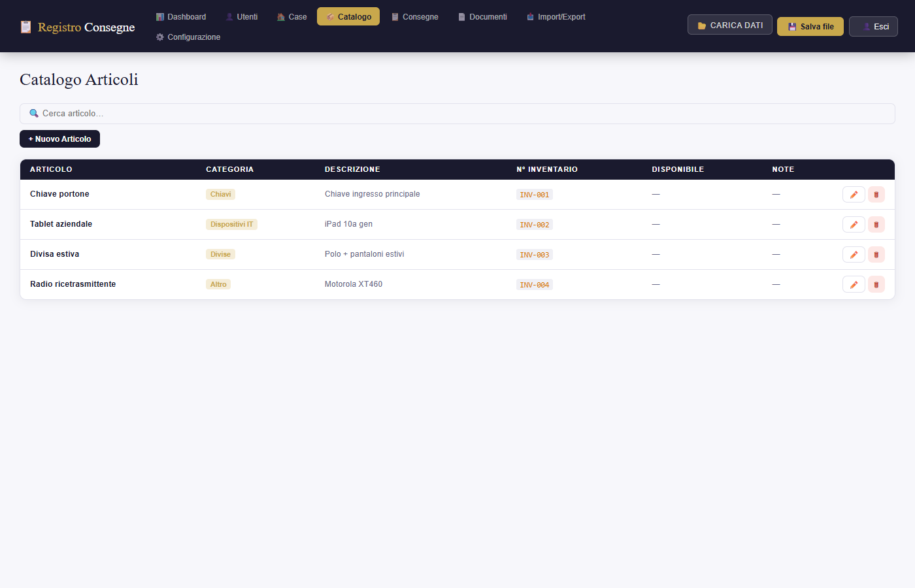The height and width of the screenshot is (588, 915).
Task: Click pencil icon for Divisa estiva
Action: tap(854, 255)
